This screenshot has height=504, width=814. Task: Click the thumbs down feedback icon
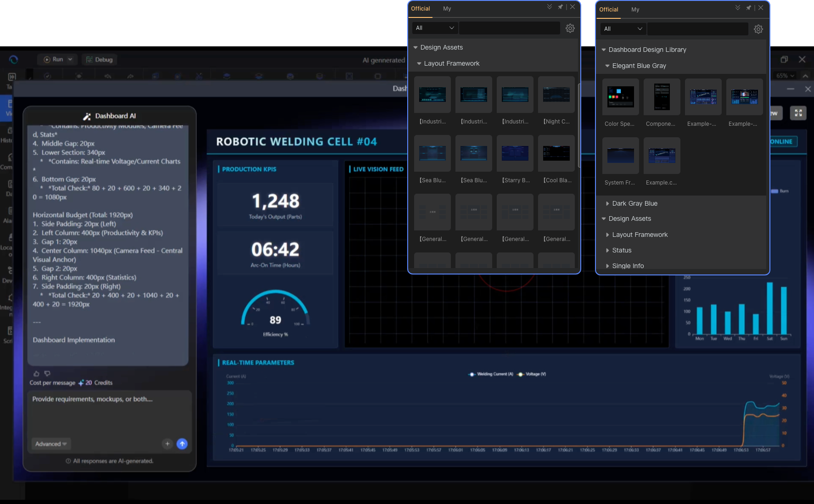click(x=47, y=374)
